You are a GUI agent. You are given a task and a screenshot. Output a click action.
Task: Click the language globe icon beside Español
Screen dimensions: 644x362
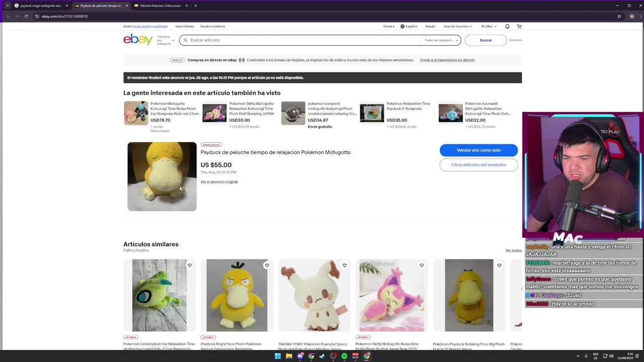point(403,26)
